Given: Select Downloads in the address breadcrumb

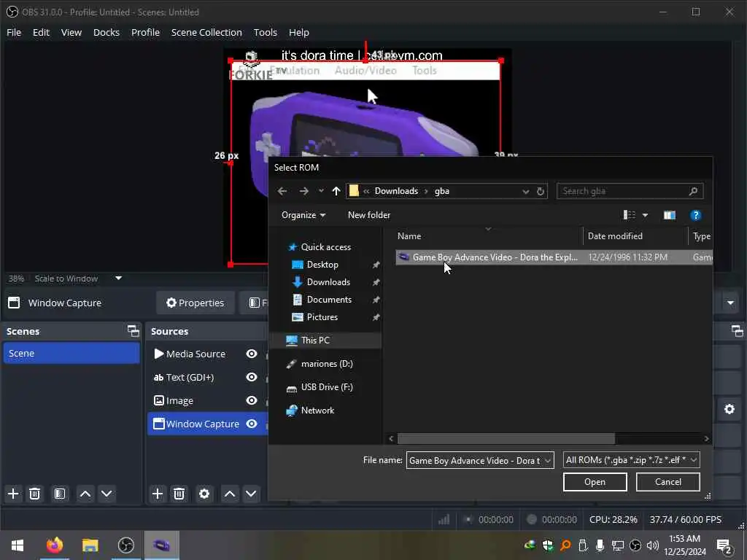Looking at the screenshot, I should 396,191.
